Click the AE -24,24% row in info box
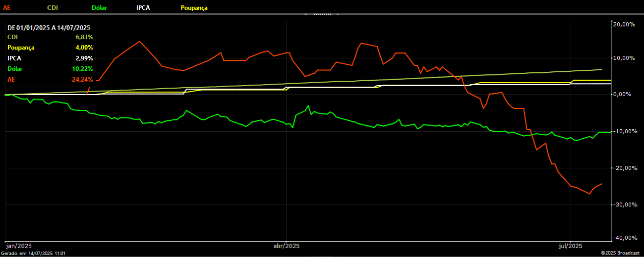 point(50,79)
